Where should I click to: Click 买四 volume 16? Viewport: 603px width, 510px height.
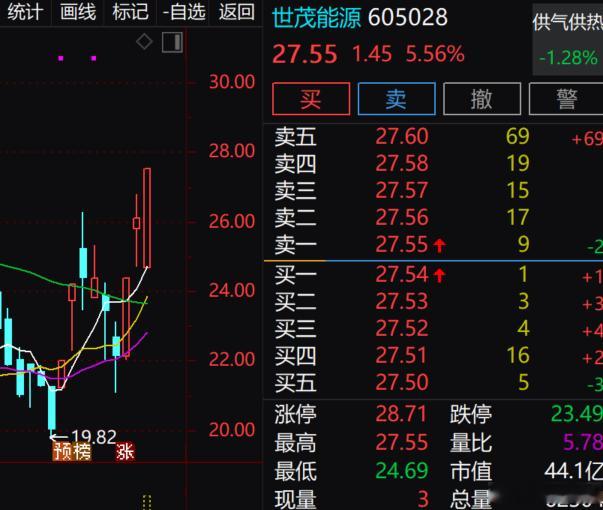518,355
